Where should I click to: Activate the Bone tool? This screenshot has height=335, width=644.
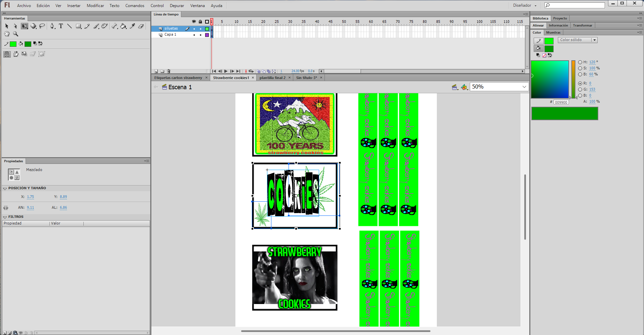[x=114, y=26]
